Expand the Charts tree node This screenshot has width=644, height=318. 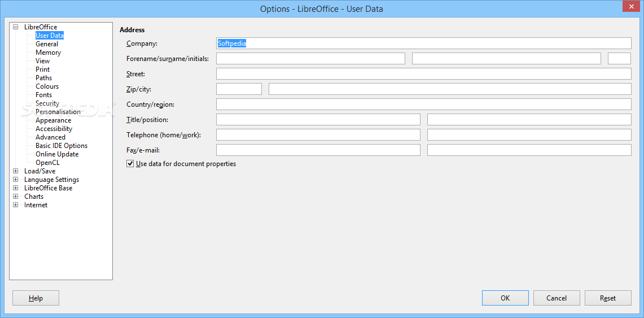click(x=16, y=197)
